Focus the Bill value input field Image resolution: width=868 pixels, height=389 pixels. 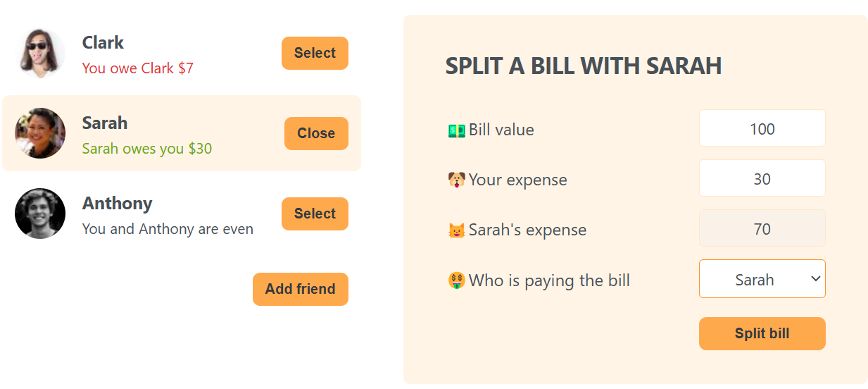click(762, 128)
